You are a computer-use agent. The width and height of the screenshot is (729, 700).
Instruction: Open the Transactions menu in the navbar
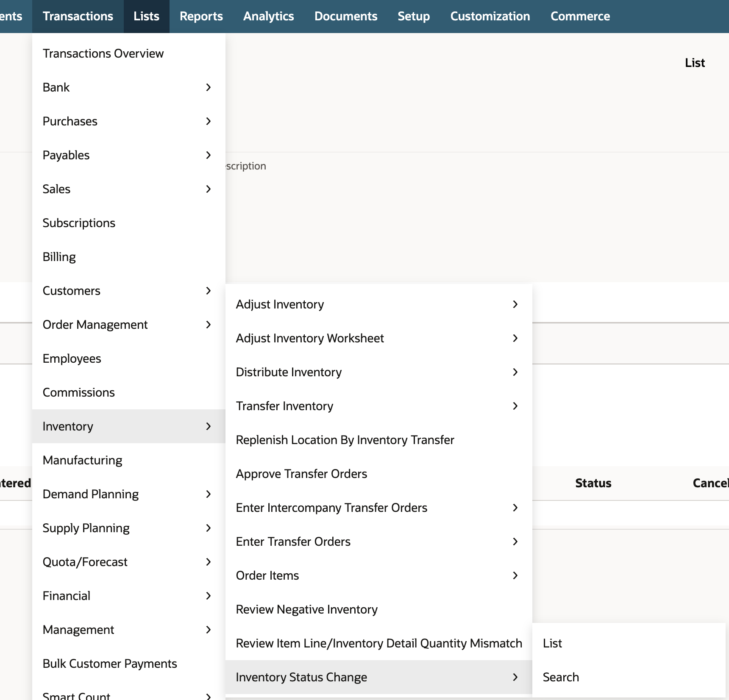pos(78,17)
